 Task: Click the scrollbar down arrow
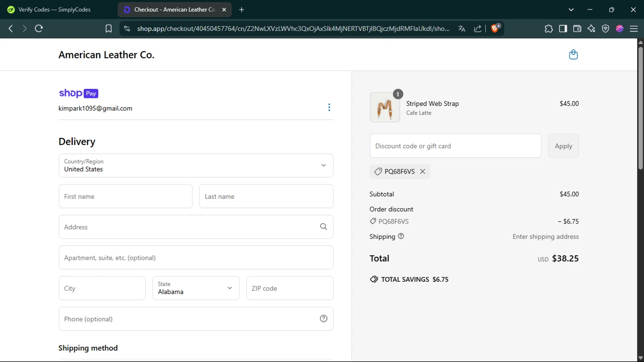pos(641,358)
